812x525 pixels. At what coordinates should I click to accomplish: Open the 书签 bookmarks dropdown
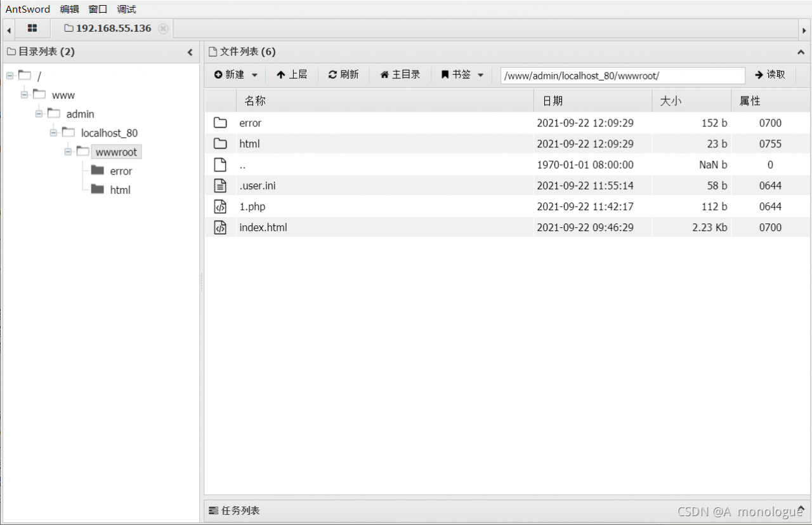click(x=462, y=75)
